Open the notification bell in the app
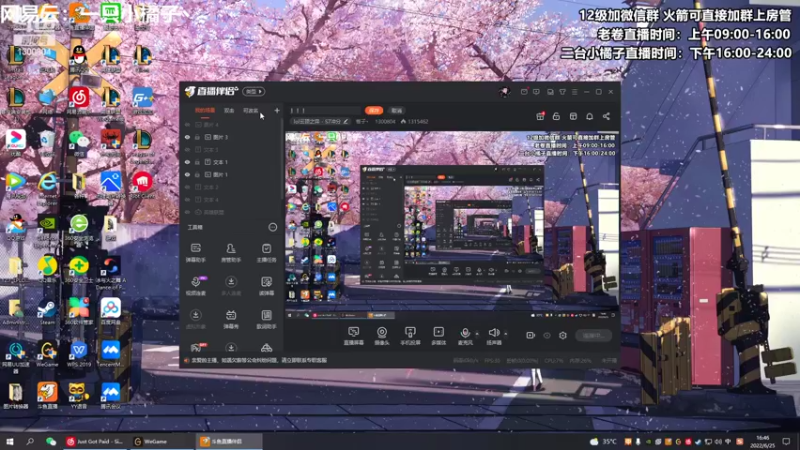The width and height of the screenshot is (800, 450). [589, 116]
